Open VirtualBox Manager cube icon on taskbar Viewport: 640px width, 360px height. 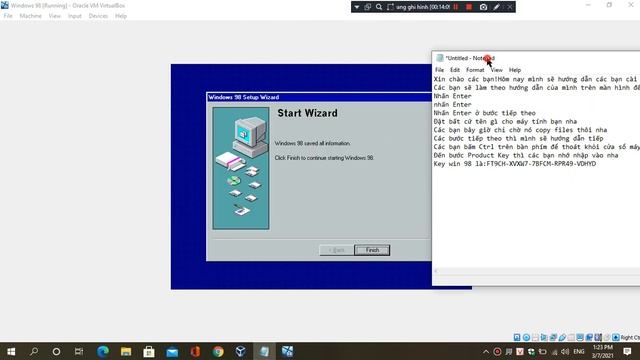(x=241, y=351)
